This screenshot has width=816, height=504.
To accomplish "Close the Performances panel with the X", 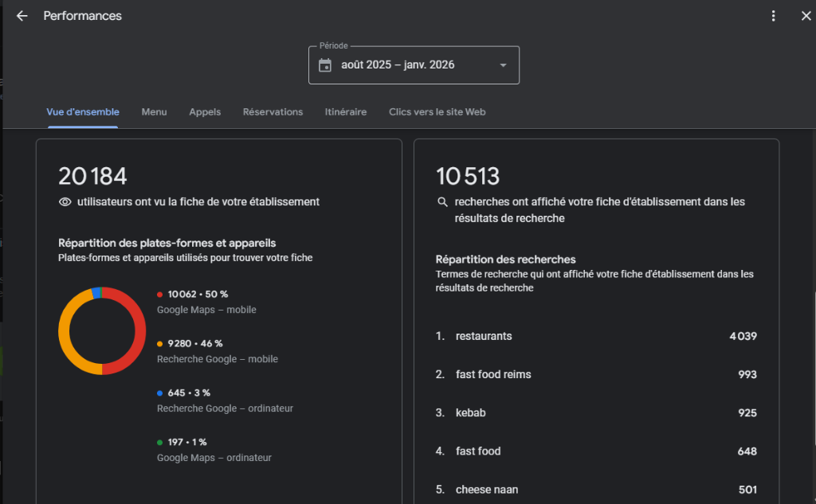I will (806, 16).
